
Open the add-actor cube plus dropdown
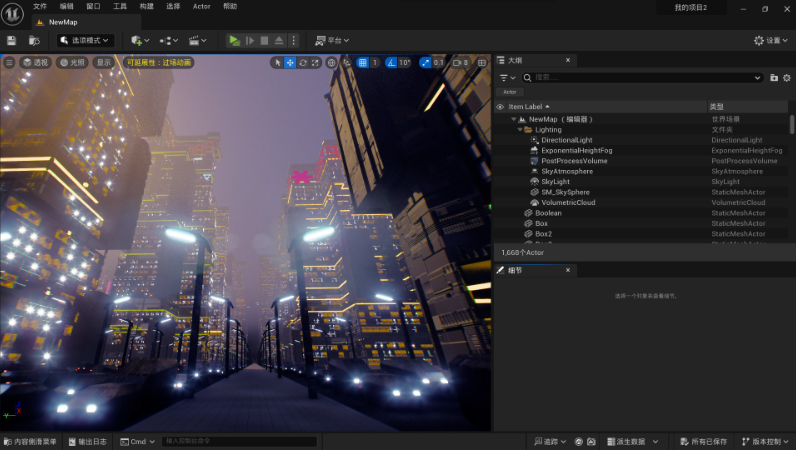pyautogui.click(x=140, y=41)
